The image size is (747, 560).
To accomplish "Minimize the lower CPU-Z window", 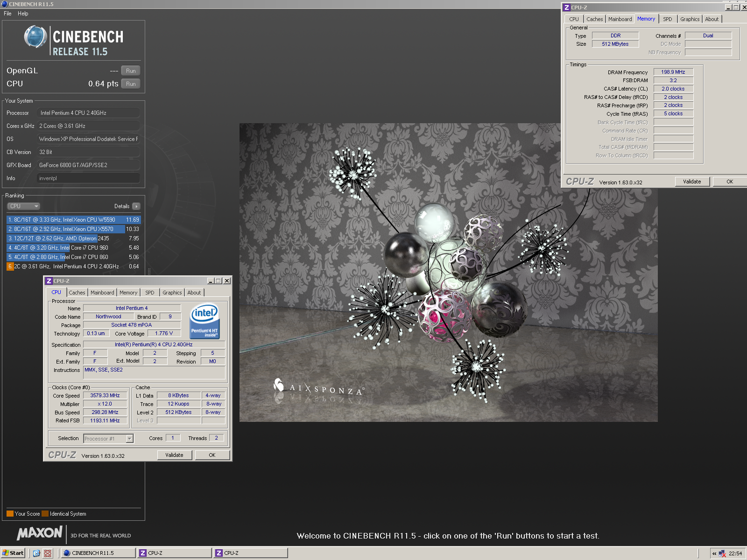I will tap(211, 281).
